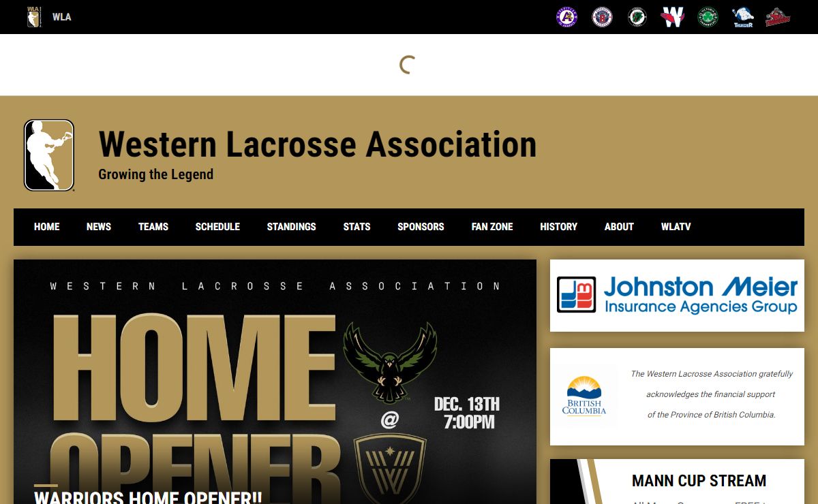Open the white W Warriors logo in top bar

[673, 17]
